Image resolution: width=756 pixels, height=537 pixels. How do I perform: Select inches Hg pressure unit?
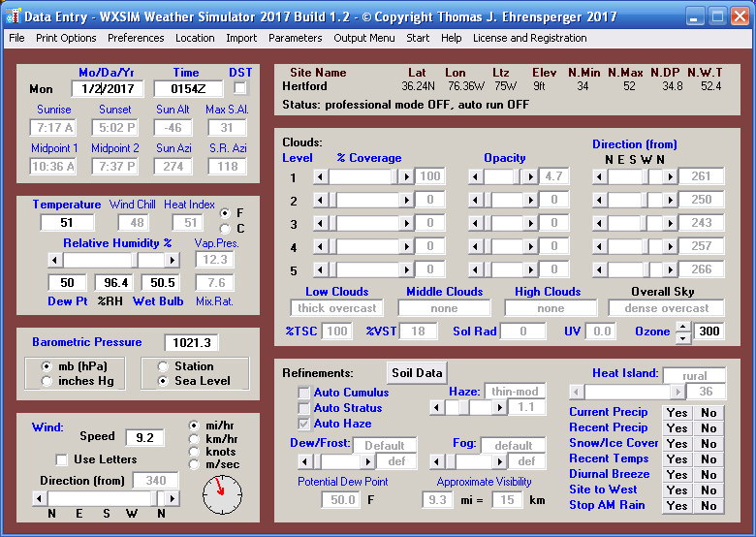[47, 381]
